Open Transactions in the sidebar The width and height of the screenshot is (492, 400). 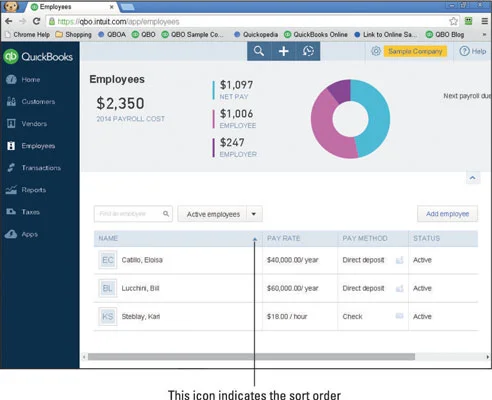point(41,168)
